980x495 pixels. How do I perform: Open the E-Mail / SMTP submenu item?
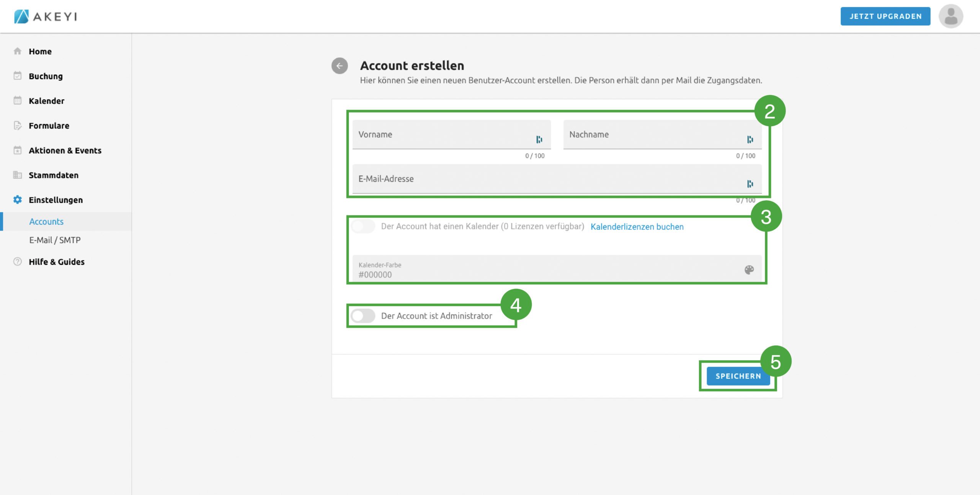pyautogui.click(x=55, y=240)
